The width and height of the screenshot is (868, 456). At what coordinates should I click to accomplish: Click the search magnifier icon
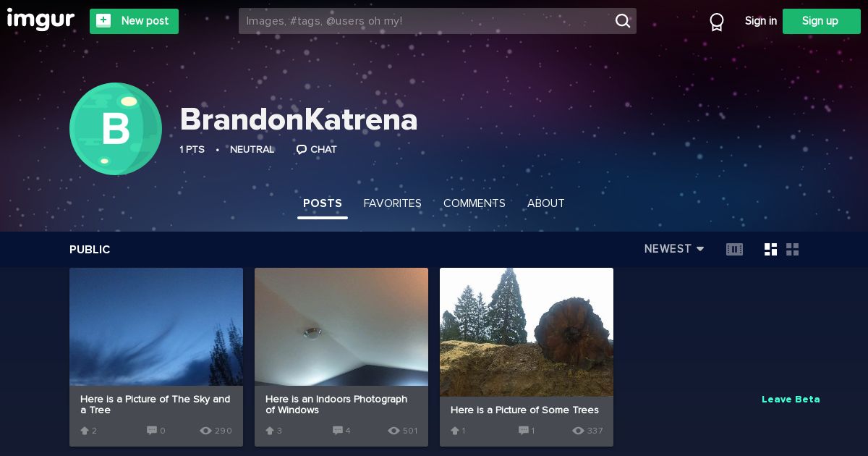[x=623, y=21]
